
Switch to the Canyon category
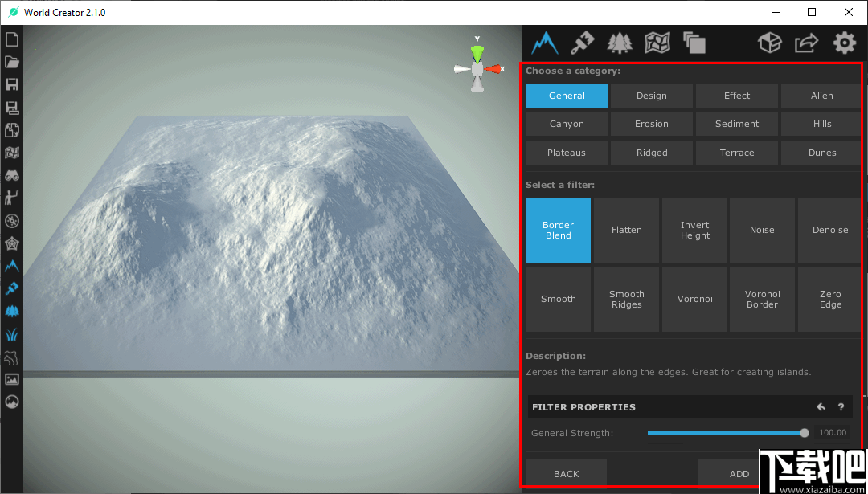[x=567, y=124]
